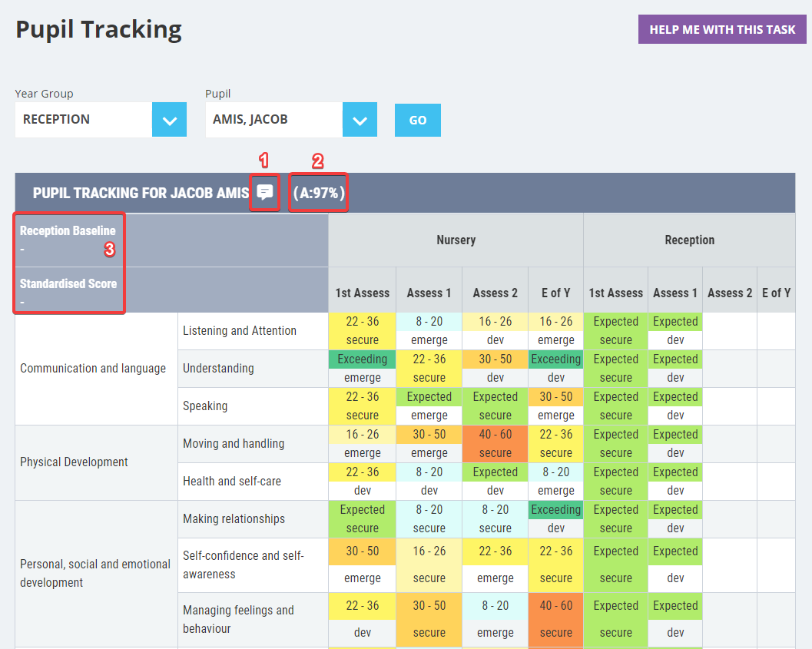Click HELP ME WITH THIS TASK
812x649 pixels.
click(x=721, y=28)
